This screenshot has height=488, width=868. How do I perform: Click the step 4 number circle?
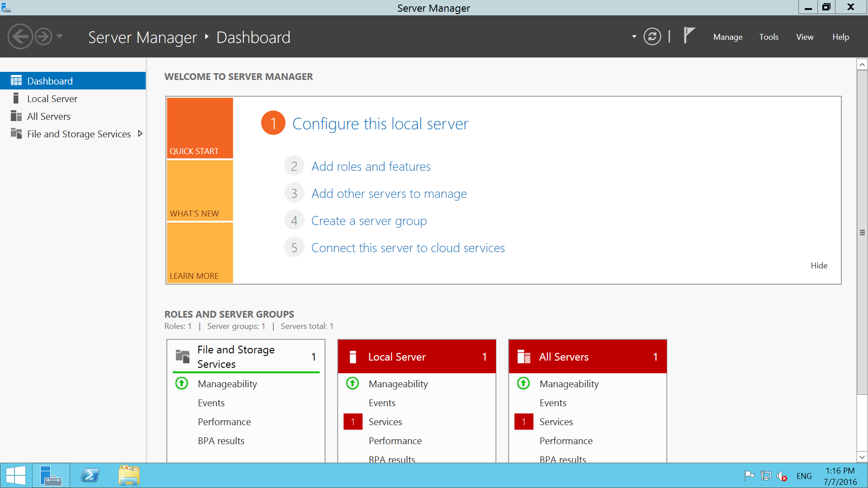click(294, 221)
